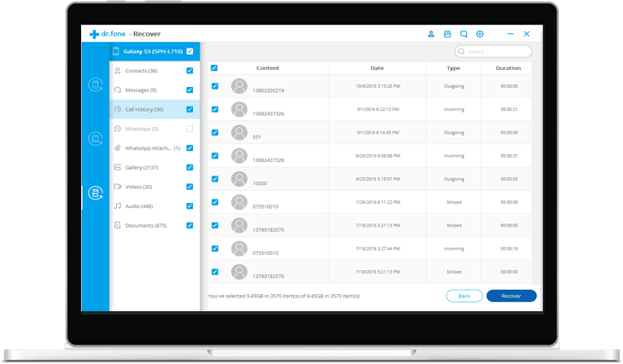Check the WhatsApp (0) checkbox
623x364 pixels.
point(190,129)
